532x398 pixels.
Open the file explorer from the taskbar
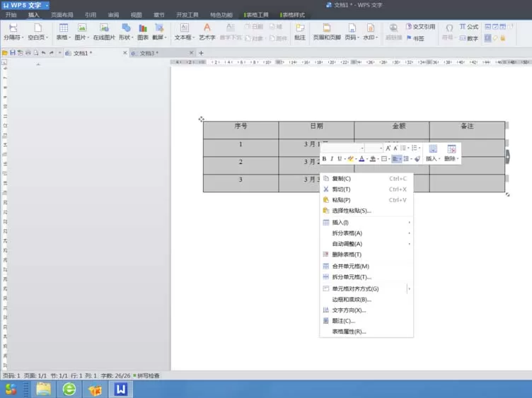click(x=43, y=390)
